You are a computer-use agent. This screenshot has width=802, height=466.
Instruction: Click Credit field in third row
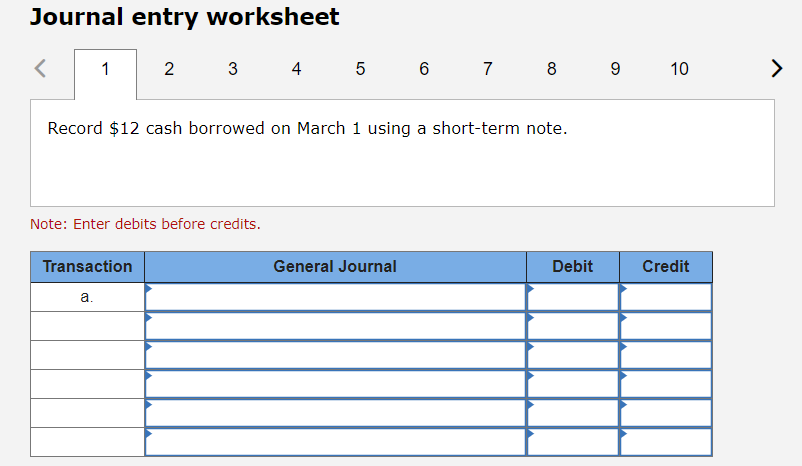(666, 355)
